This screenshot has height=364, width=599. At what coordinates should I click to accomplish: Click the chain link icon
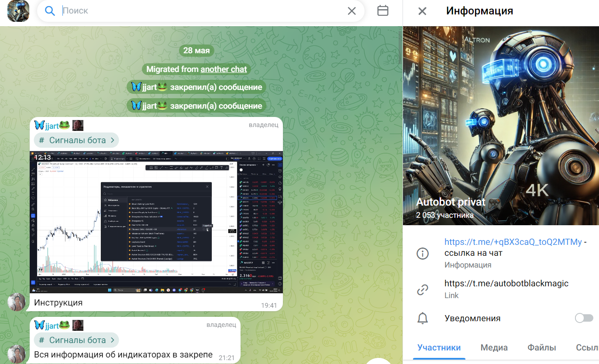423,289
